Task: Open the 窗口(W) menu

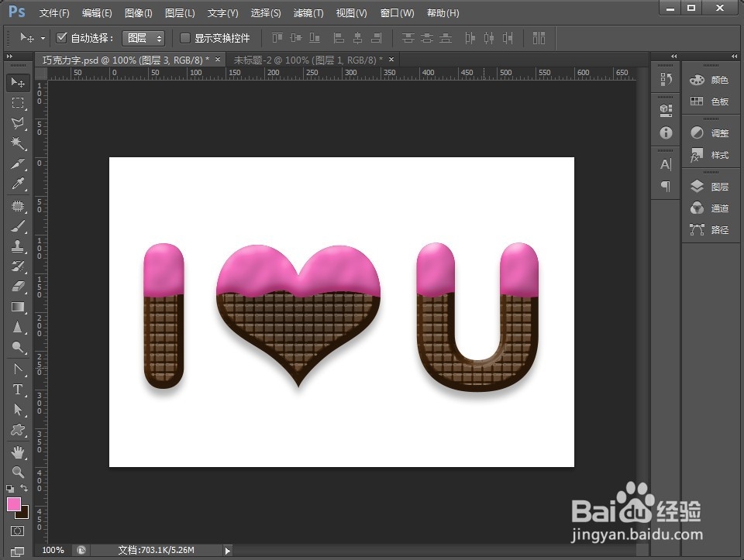Action: [397, 13]
